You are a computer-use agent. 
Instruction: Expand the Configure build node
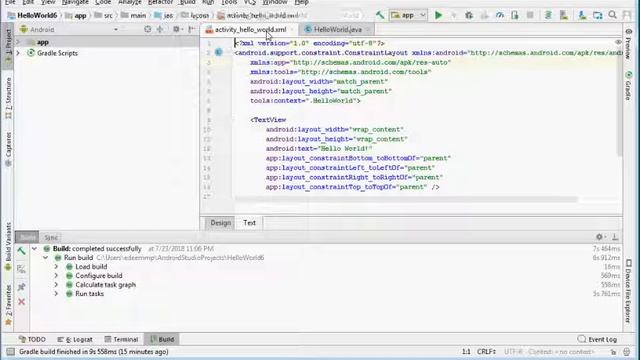coord(56,276)
